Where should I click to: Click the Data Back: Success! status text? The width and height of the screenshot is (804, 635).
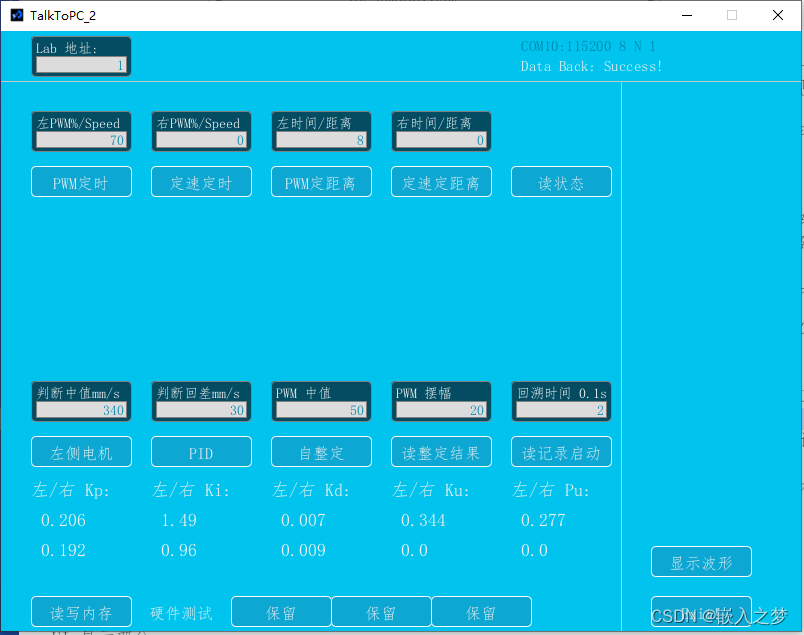click(x=591, y=67)
